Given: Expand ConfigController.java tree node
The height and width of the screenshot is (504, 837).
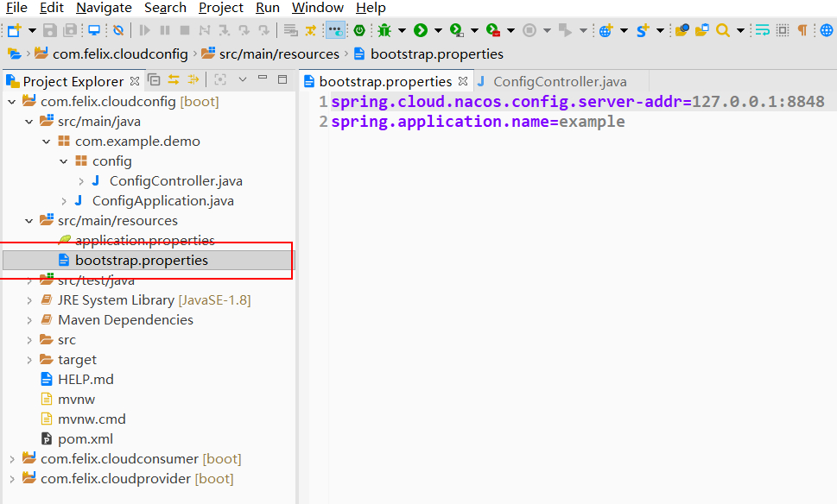Looking at the screenshot, I should click(x=80, y=181).
